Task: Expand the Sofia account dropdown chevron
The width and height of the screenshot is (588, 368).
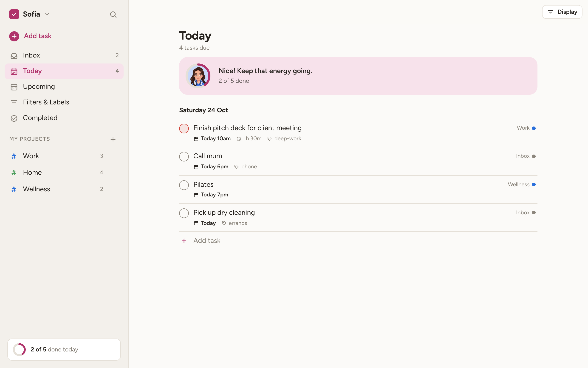Action: coord(47,14)
